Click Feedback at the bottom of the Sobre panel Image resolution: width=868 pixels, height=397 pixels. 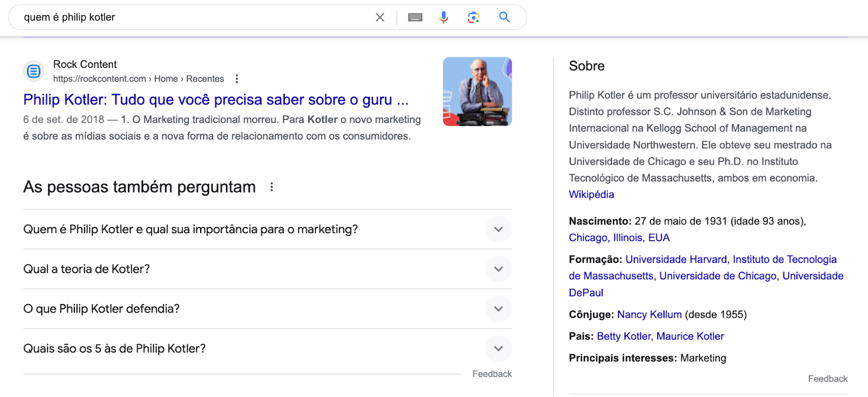(827, 379)
